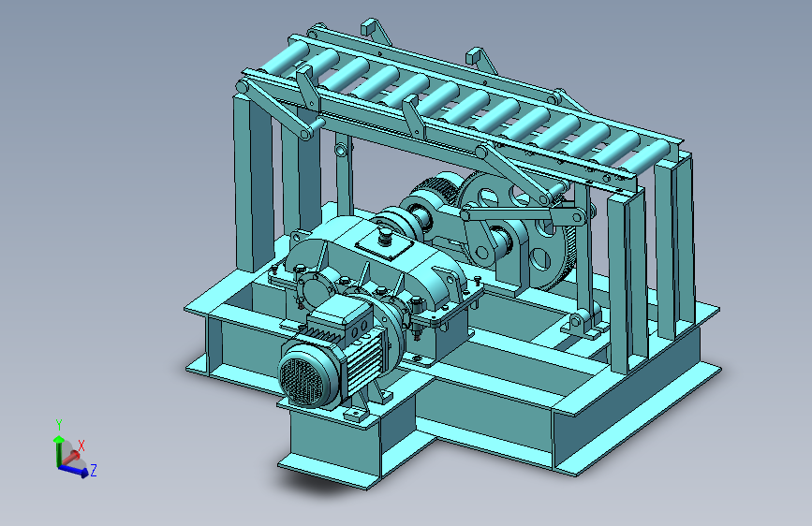Image resolution: width=812 pixels, height=526 pixels.
Task: Select the large spoked gear wheel
Action: tap(520, 231)
